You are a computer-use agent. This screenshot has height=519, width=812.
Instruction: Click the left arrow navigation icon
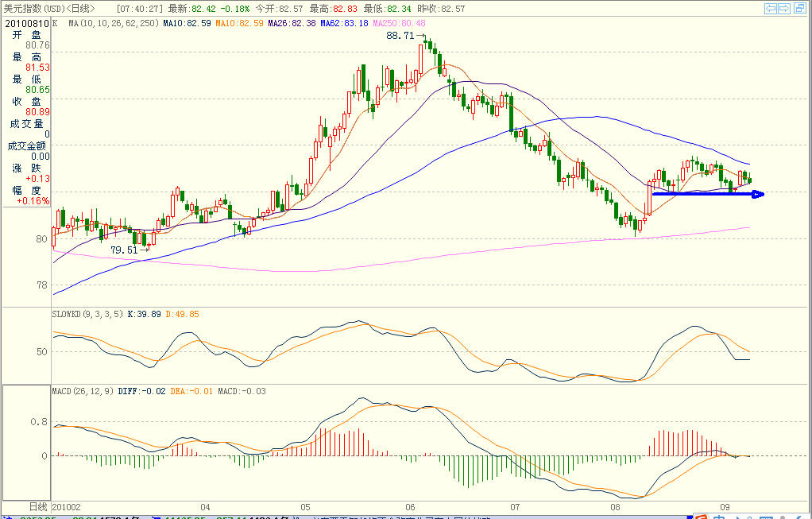(x=771, y=8)
